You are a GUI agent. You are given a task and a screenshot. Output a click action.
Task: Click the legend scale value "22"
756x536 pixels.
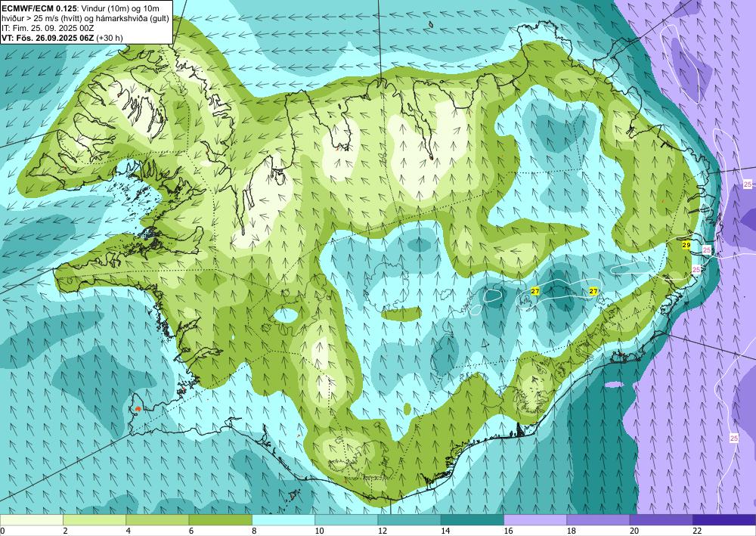pos(697,531)
